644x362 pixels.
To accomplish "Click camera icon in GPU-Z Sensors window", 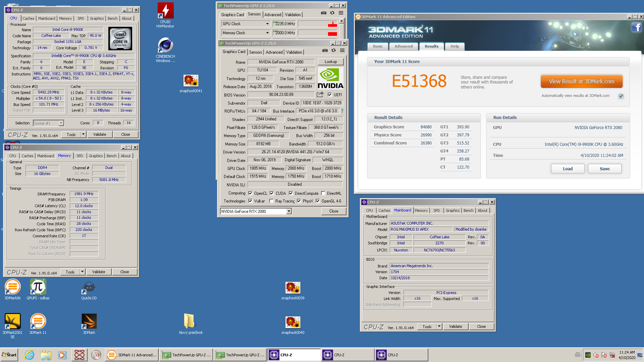I will [x=324, y=13].
